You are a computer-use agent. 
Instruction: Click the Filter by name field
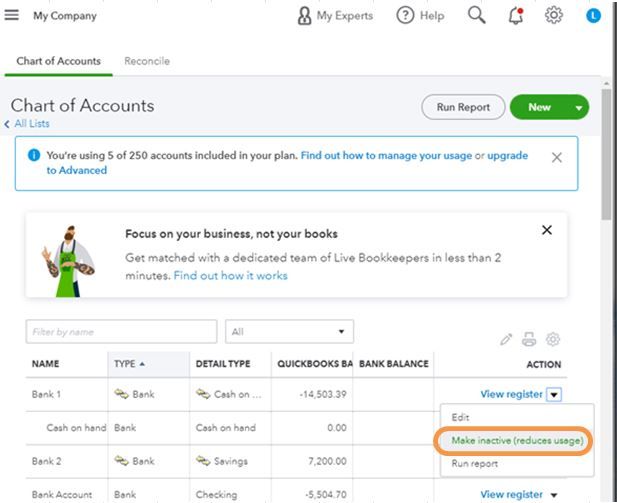(x=121, y=331)
